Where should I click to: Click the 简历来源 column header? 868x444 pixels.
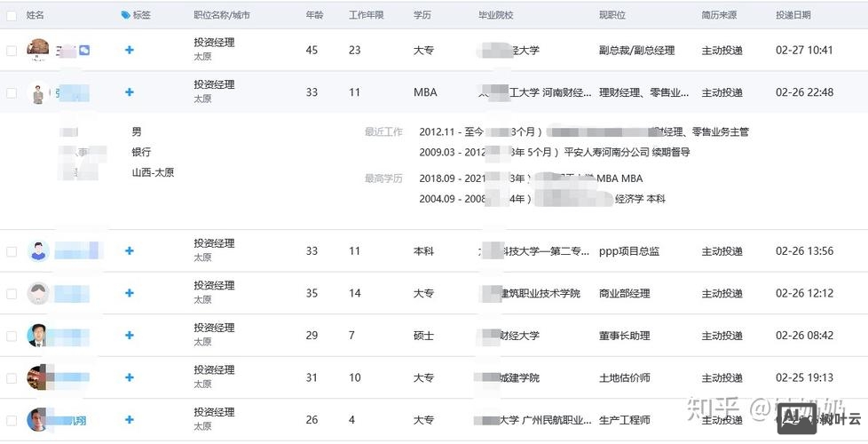[x=719, y=15]
